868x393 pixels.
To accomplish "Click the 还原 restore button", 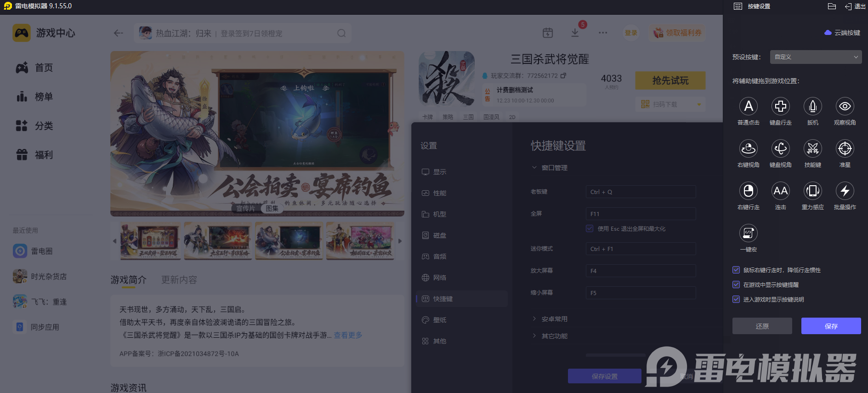I will click(x=762, y=326).
